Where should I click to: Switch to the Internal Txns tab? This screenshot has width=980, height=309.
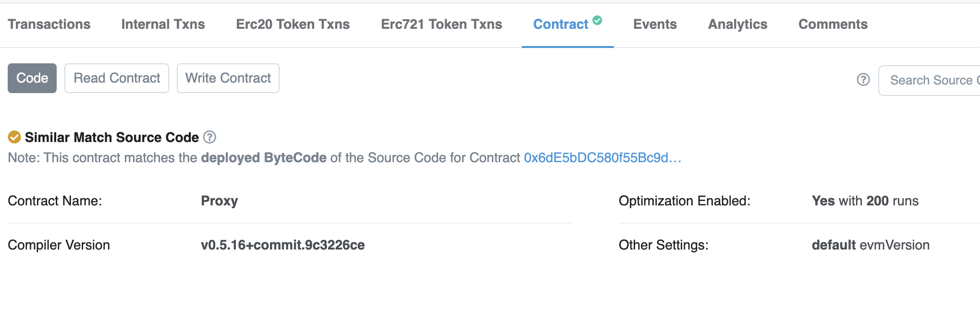(163, 24)
